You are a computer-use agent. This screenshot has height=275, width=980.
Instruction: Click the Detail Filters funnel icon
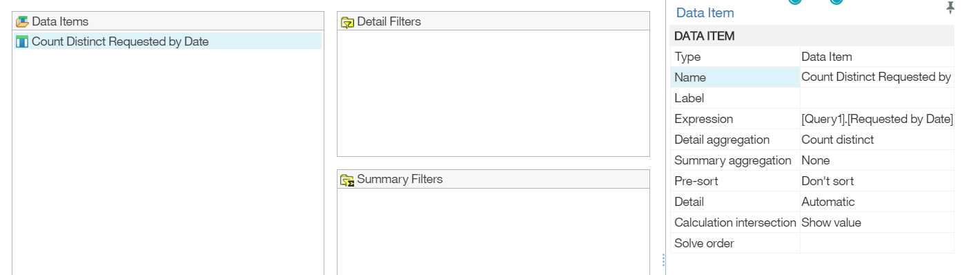pyautogui.click(x=347, y=22)
